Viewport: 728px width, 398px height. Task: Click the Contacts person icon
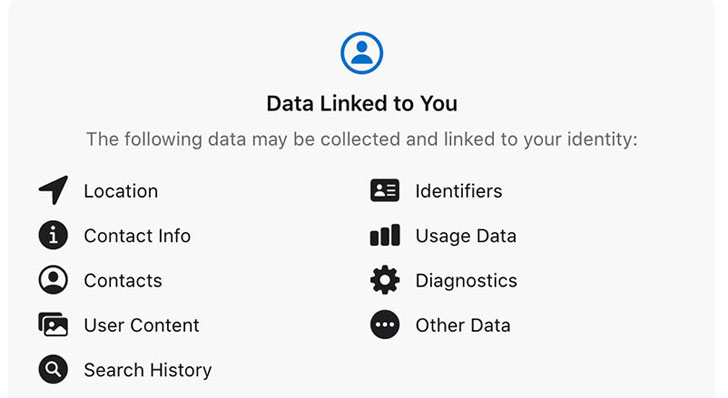[53, 280]
